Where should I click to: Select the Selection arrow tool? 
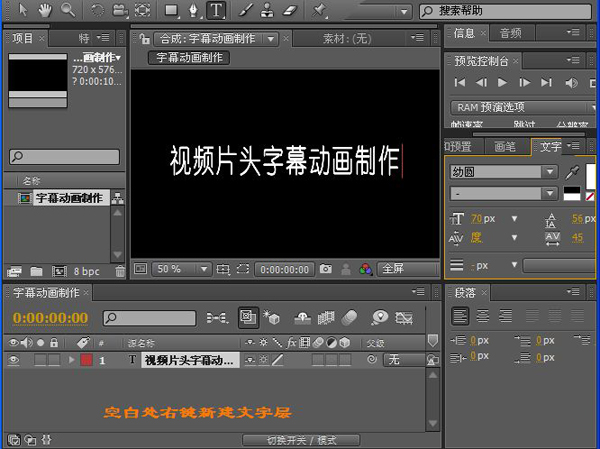tap(23, 10)
